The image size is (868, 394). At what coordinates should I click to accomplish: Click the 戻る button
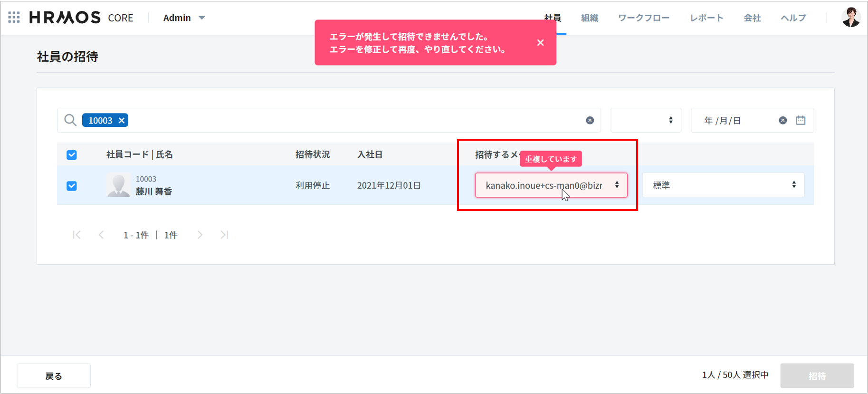(54, 376)
